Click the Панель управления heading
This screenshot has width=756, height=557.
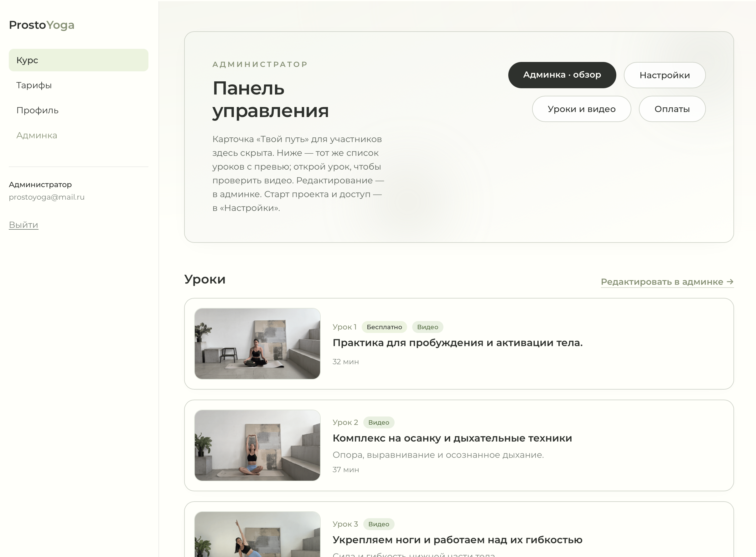pos(270,100)
